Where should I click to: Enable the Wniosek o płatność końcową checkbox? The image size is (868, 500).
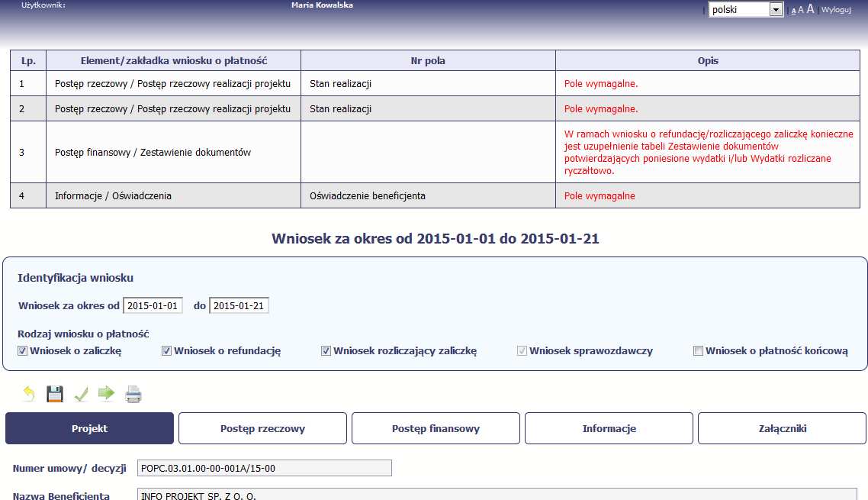(x=698, y=351)
